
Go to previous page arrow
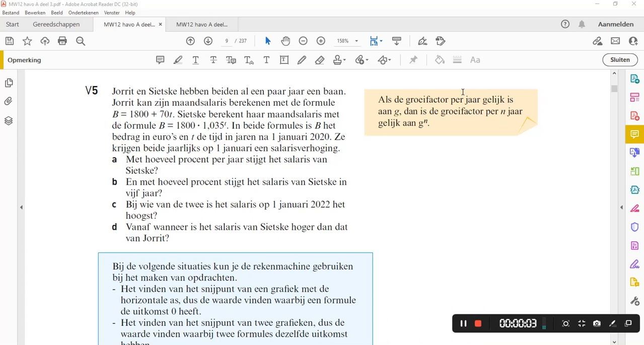[190, 41]
